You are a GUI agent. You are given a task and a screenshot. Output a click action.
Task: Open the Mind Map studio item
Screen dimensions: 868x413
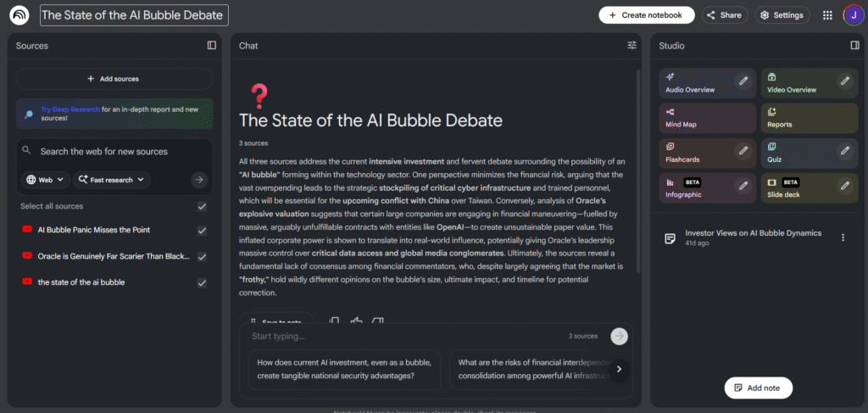[x=707, y=118]
